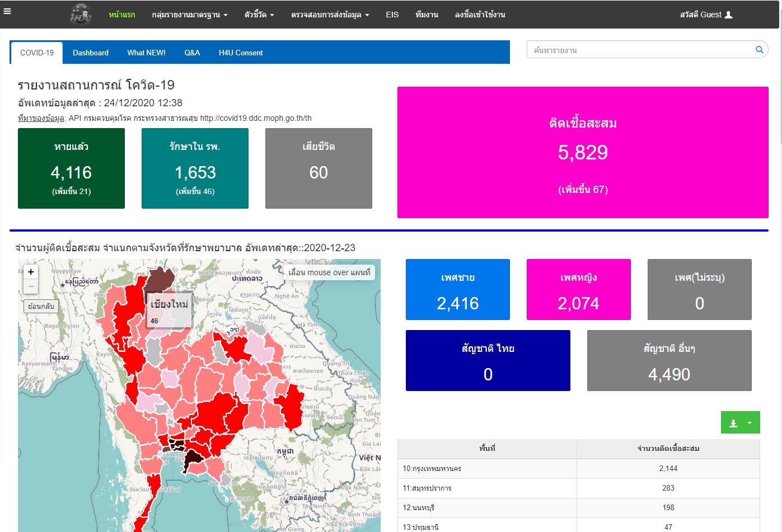The width and height of the screenshot is (782, 532).
Task: Open the ทีมงาน page
Action: coord(427,15)
